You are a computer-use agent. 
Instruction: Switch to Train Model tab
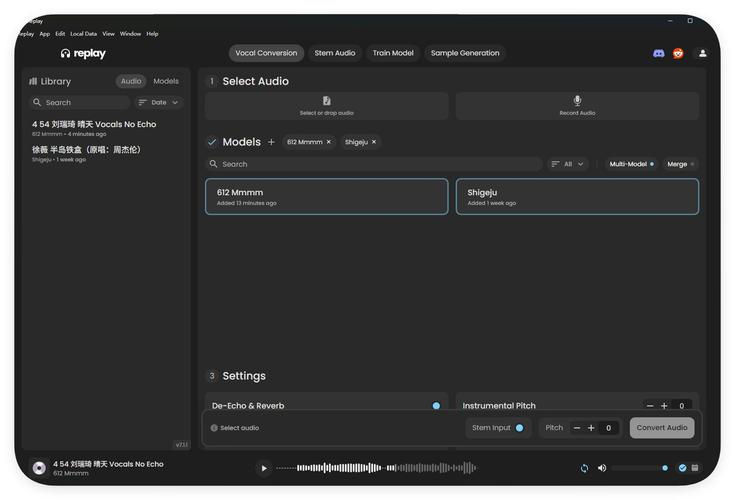click(x=393, y=53)
